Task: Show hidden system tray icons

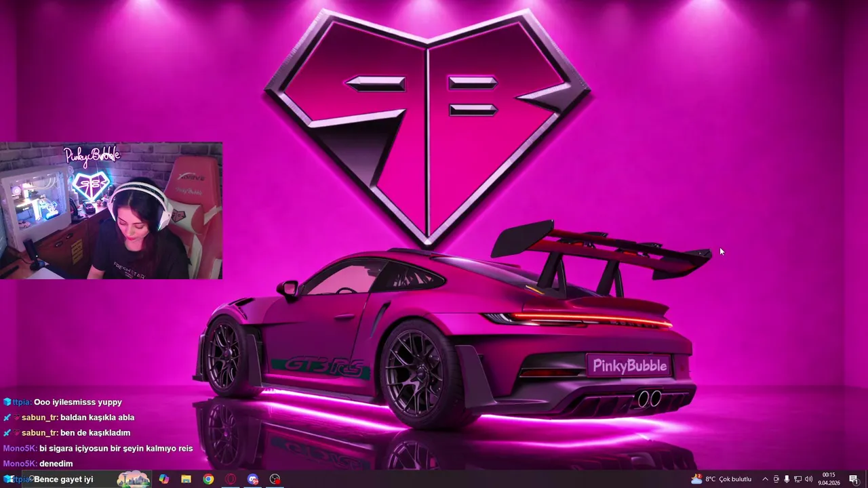Action: [x=765, y=479]
